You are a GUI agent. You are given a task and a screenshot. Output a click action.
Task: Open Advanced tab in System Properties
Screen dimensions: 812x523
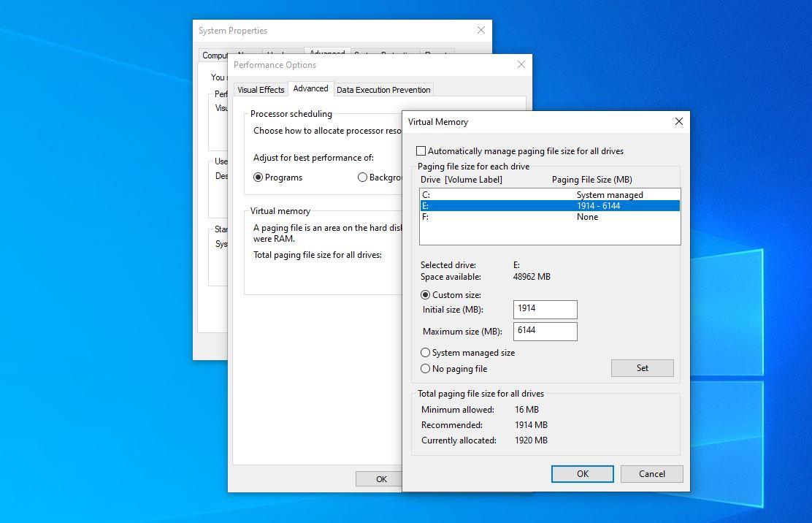[x=327, y=52]
